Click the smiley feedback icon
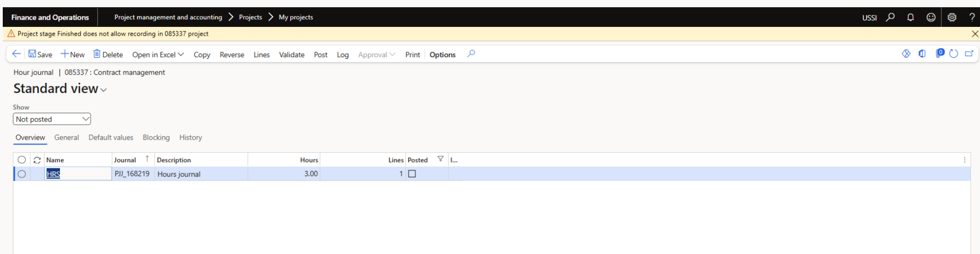980x254 pixels. click(x=931, y=17)
